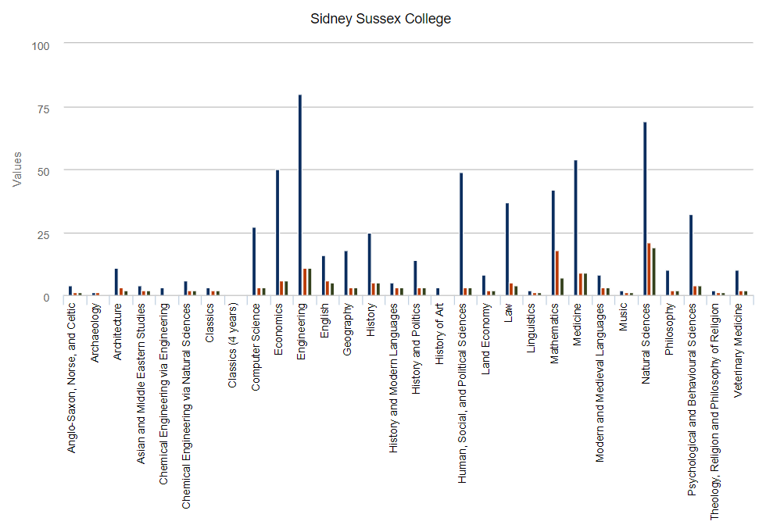Click blue Human, Social, and Political Sciences bar

click(x=461, y=234)
